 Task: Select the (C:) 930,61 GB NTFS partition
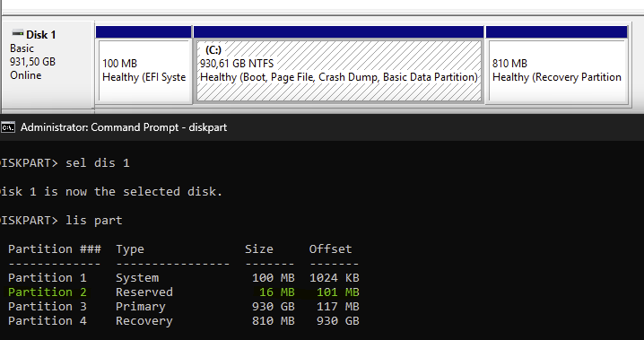(339, 70)
